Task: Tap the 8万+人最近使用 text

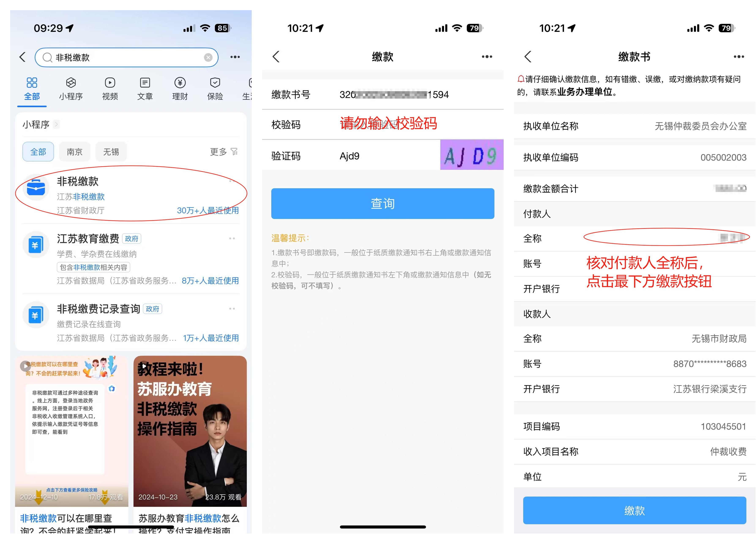Action: coord(210,280)
